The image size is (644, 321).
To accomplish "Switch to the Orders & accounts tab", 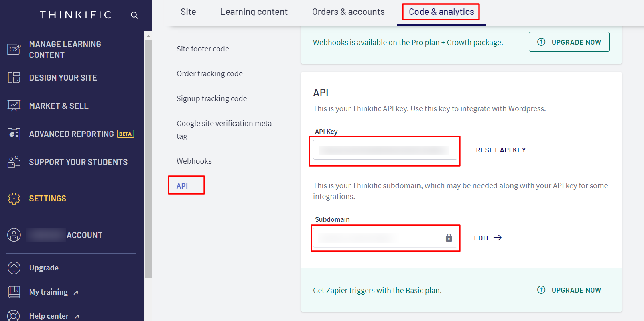I will 348,12.
